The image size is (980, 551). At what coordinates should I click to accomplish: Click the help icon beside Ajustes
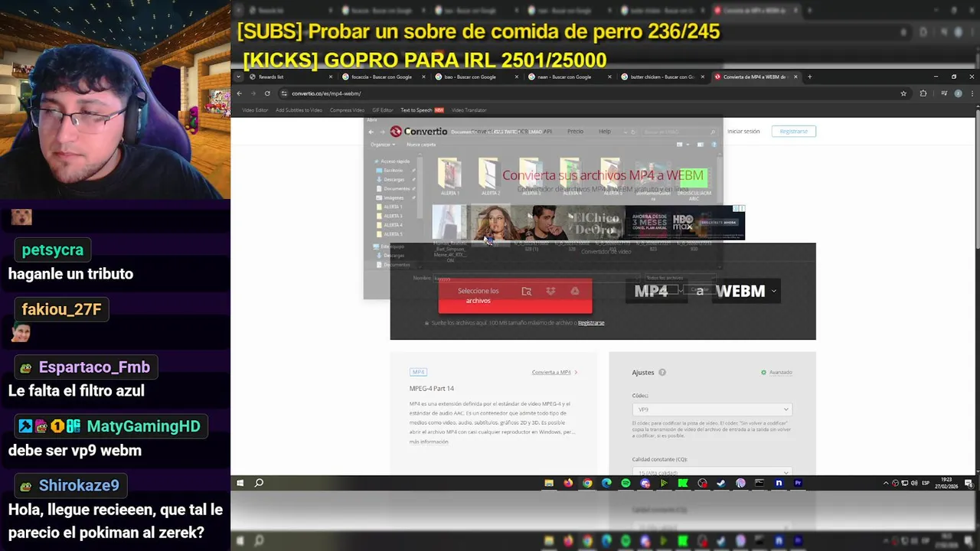coord(662,373)
